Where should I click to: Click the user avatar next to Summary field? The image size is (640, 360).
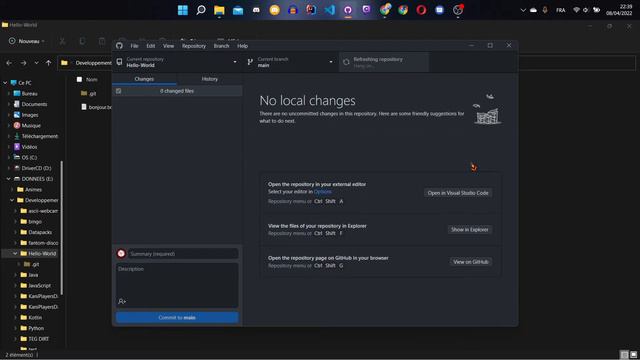[x=121, y=253]
